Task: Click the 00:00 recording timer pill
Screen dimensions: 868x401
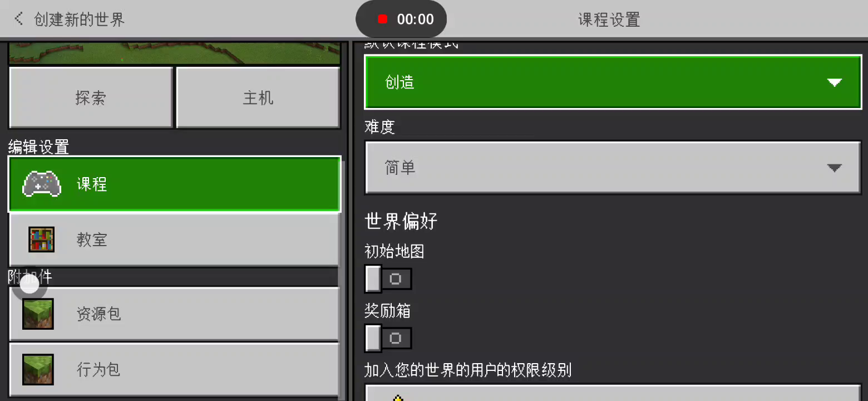Action: coord(401,19)
